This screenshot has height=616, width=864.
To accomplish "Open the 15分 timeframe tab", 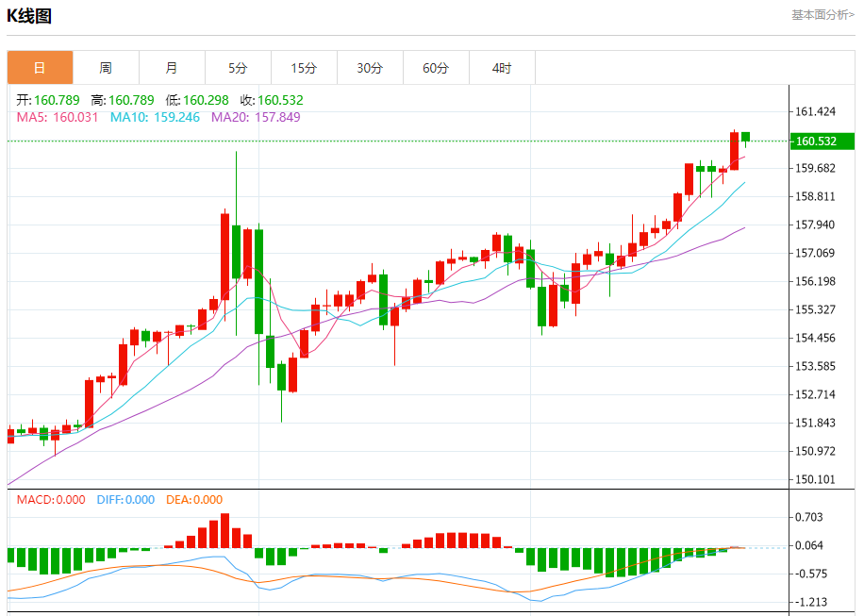I will (x=304, y=68).
